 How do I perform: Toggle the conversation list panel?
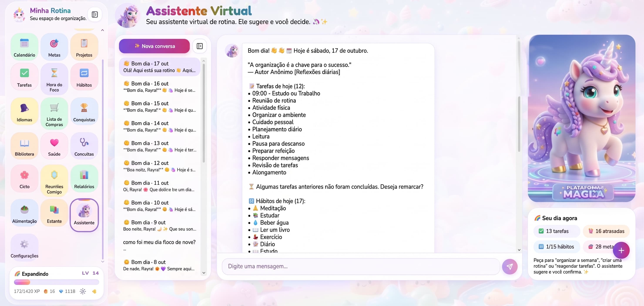tap(200, 46)
